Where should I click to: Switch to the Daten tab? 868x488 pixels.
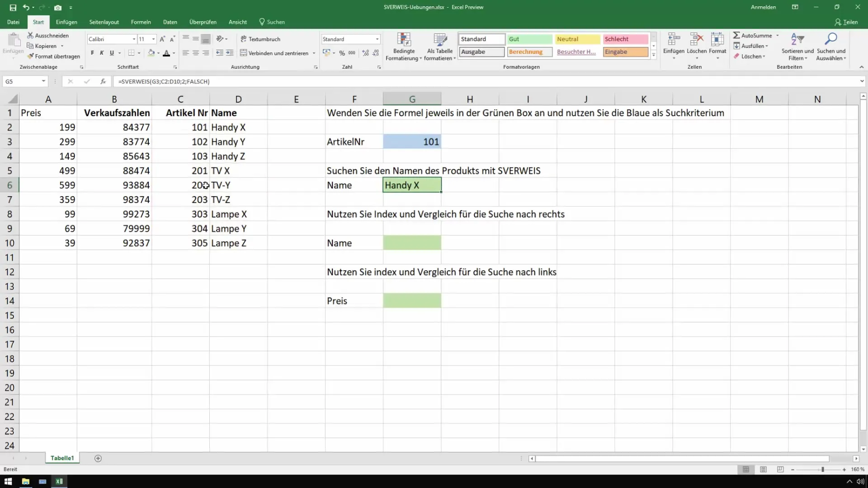[x=170, y=22]
